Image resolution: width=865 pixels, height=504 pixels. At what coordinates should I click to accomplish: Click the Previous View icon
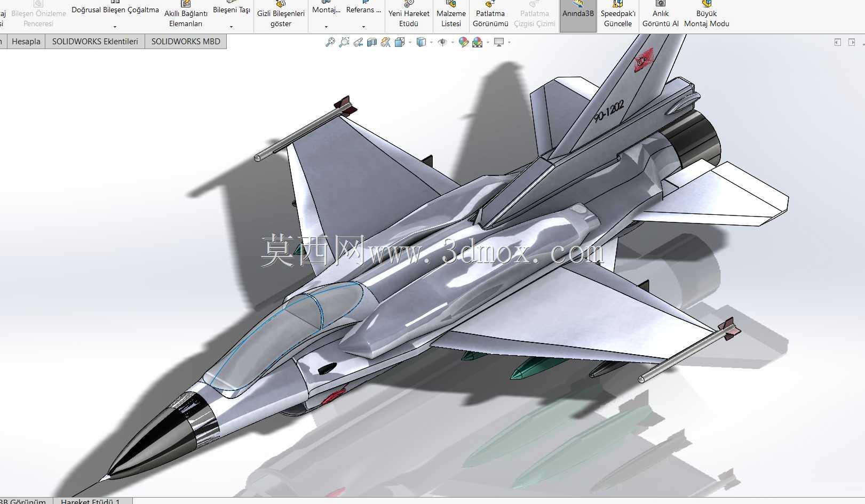(x=358, y=42)
